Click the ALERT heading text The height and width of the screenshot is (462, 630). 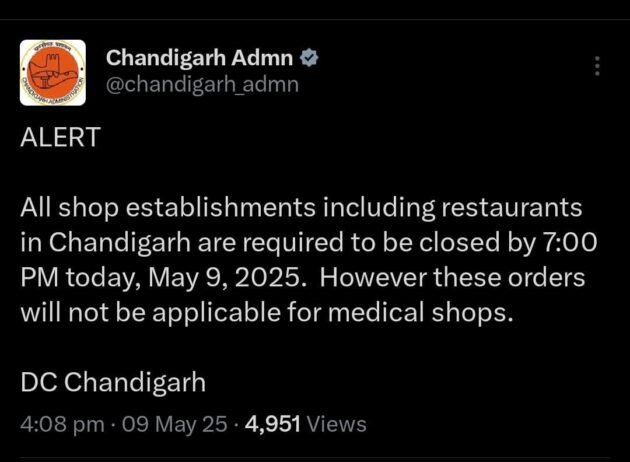[x=60, y=139]
